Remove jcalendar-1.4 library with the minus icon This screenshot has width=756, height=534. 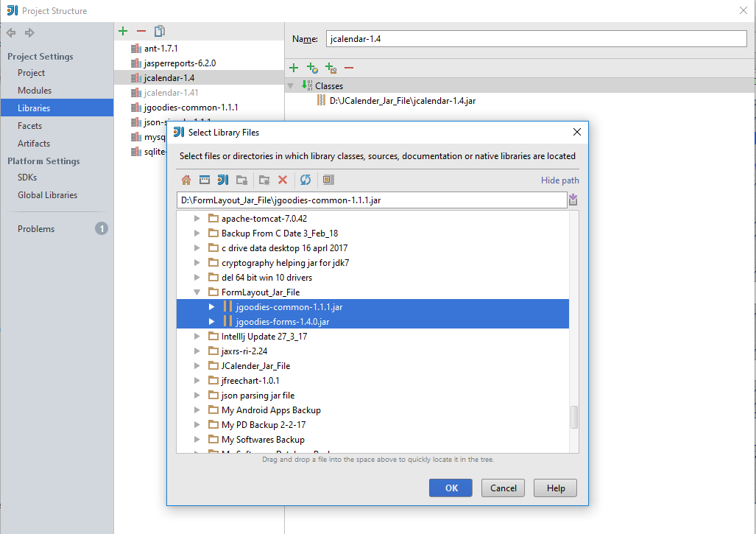[x=143, y=31]
